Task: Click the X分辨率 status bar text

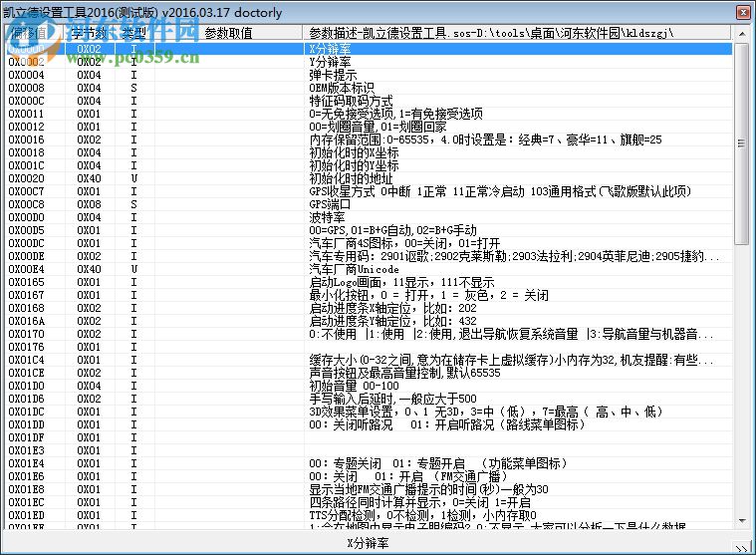Action: [368, 543]
